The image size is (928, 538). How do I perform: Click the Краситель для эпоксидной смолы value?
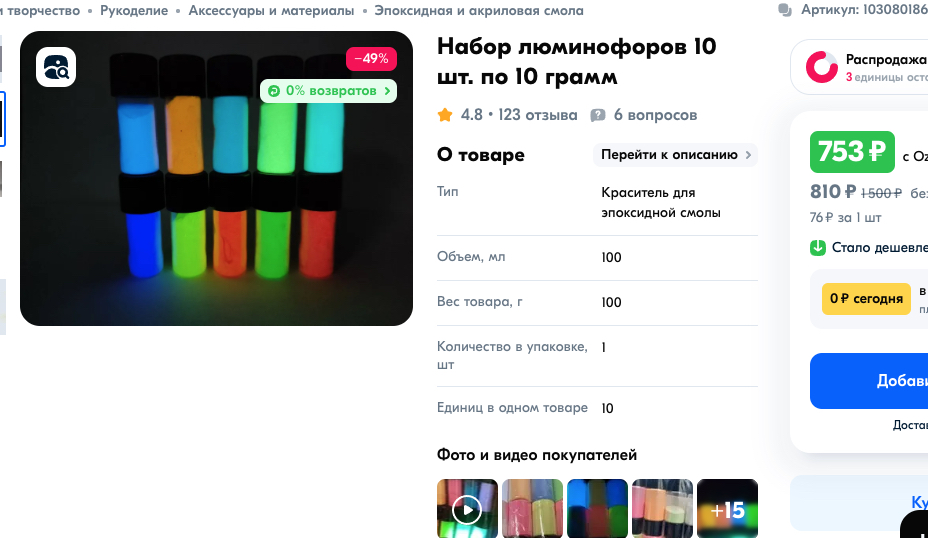click(x=660, y=202)
